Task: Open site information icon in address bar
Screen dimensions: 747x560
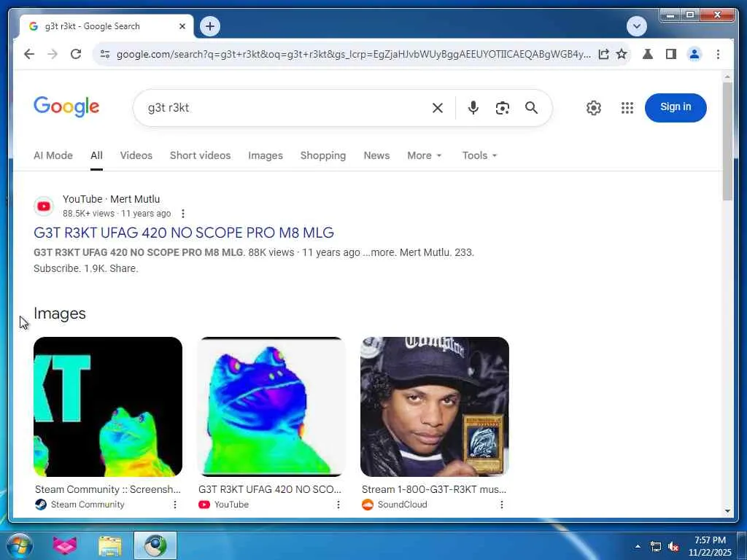Action: [x=105, y=54]
